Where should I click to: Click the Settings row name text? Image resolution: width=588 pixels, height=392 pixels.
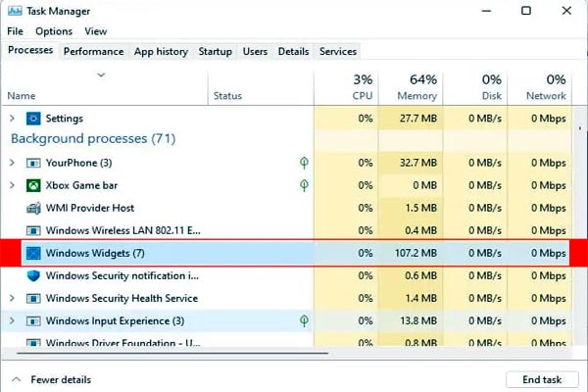point(65,119)
